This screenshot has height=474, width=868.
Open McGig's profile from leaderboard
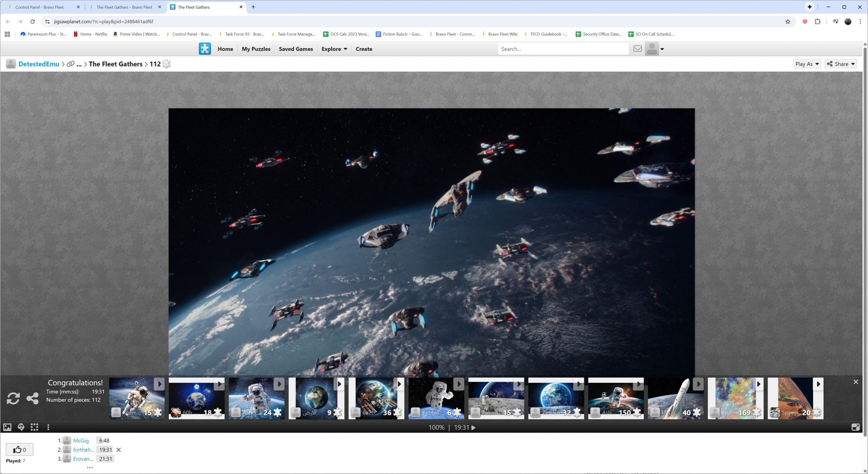[81, 440]
